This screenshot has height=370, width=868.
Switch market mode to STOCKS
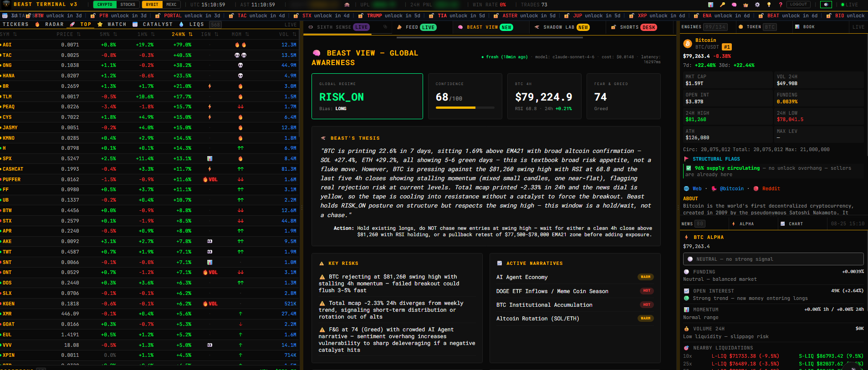point(128,5)
